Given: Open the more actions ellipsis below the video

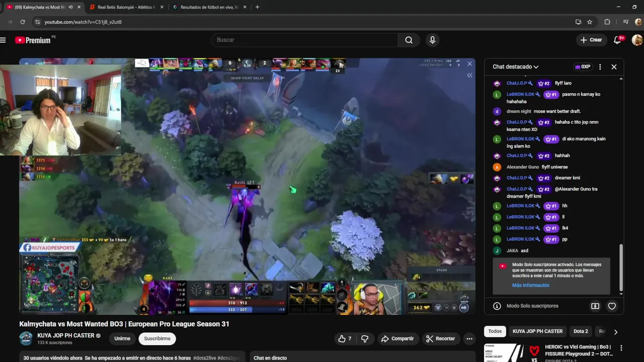Looking at the screenshot, I should 469,338.
